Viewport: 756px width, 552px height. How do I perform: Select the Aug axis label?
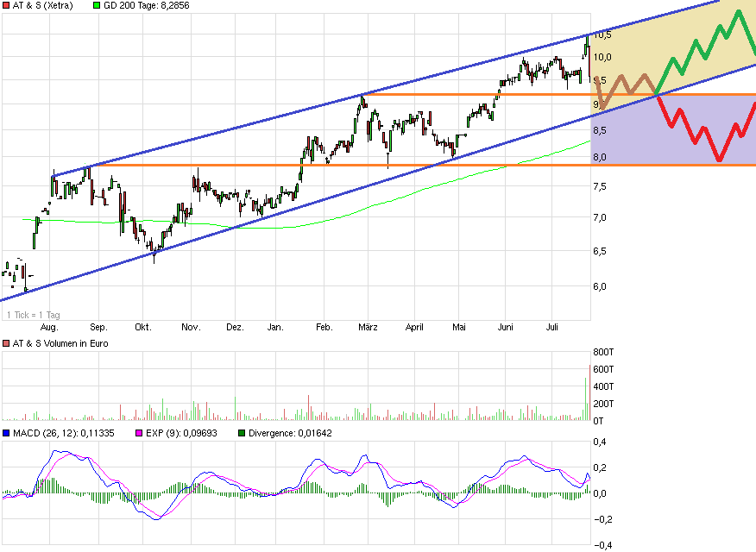[x=49, y=327]
